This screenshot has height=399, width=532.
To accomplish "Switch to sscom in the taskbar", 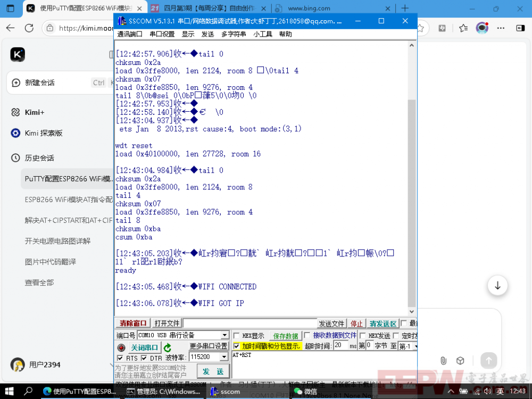I will point(226,391).
